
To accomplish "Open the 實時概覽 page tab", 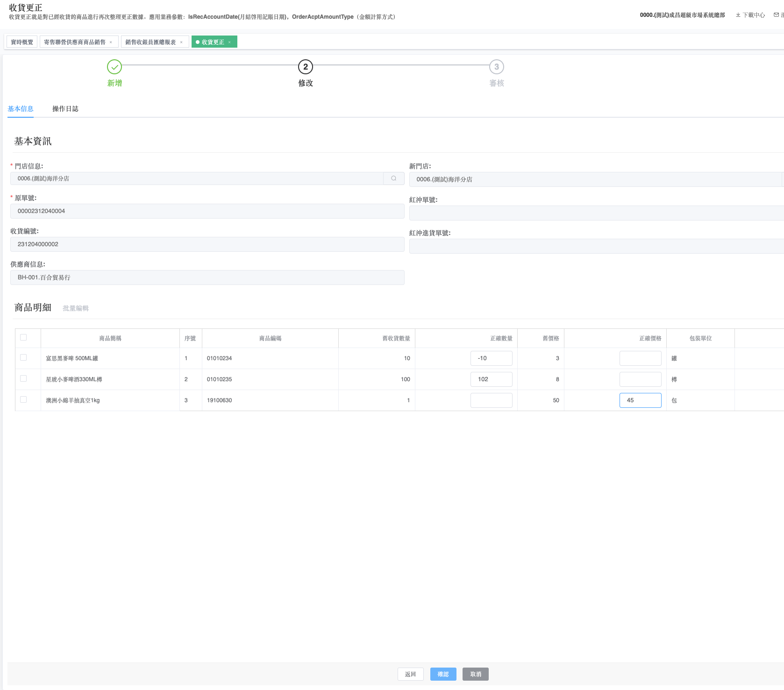I will click(x=22, y=42).
